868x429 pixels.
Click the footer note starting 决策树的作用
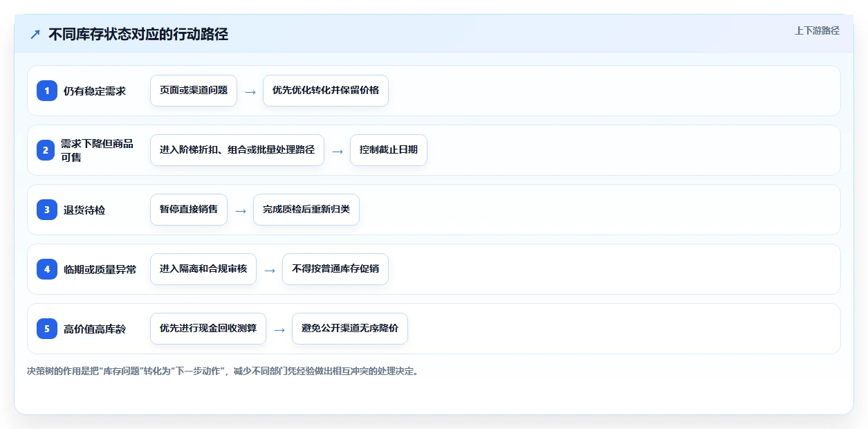[x=223, y=371]
